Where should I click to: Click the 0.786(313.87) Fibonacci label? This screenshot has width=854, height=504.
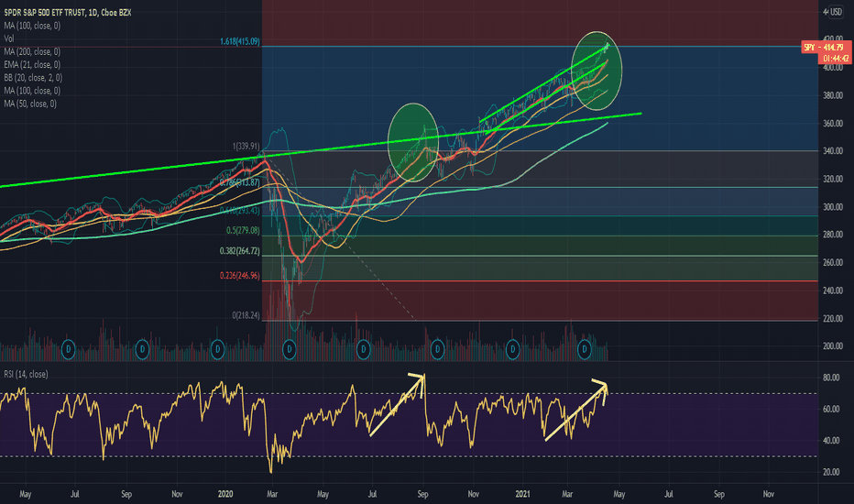(240, 182)
